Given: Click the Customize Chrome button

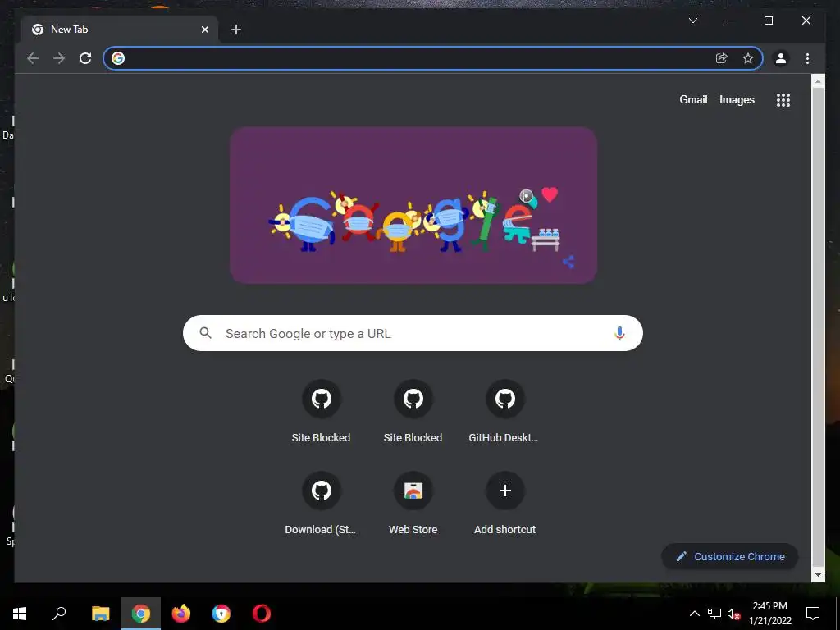Looking at the screenshot, I should coord(729,557).
